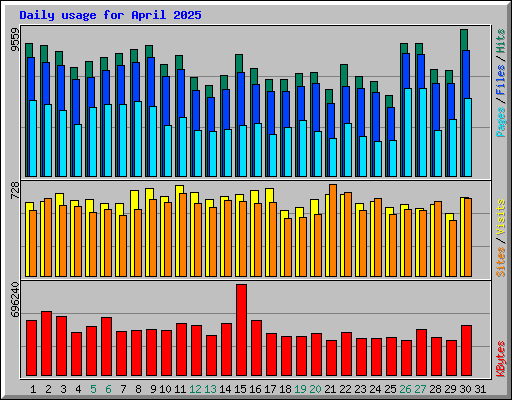
Task: Click day 23 on the x-axis
Action: (360, 389)
